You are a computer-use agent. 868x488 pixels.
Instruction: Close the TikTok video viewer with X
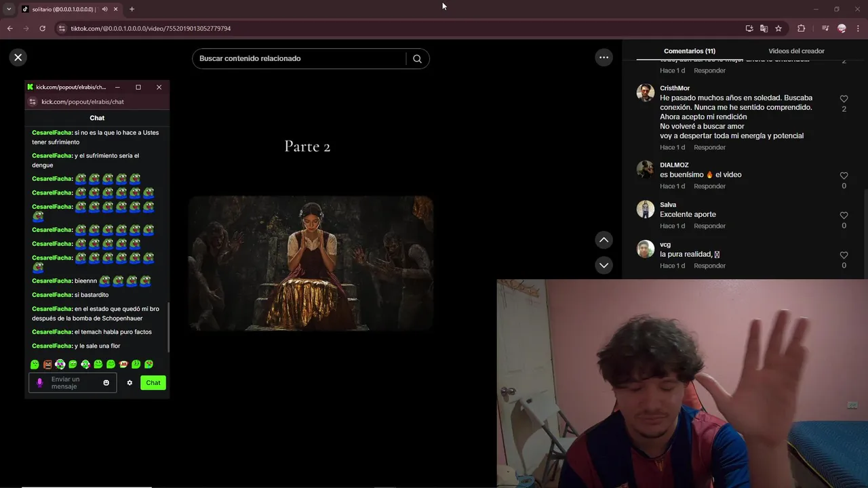(x=18, y=58)
